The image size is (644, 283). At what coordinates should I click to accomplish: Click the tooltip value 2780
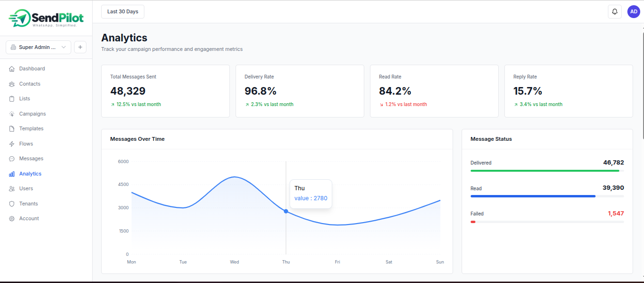click(x=311, y=198)
